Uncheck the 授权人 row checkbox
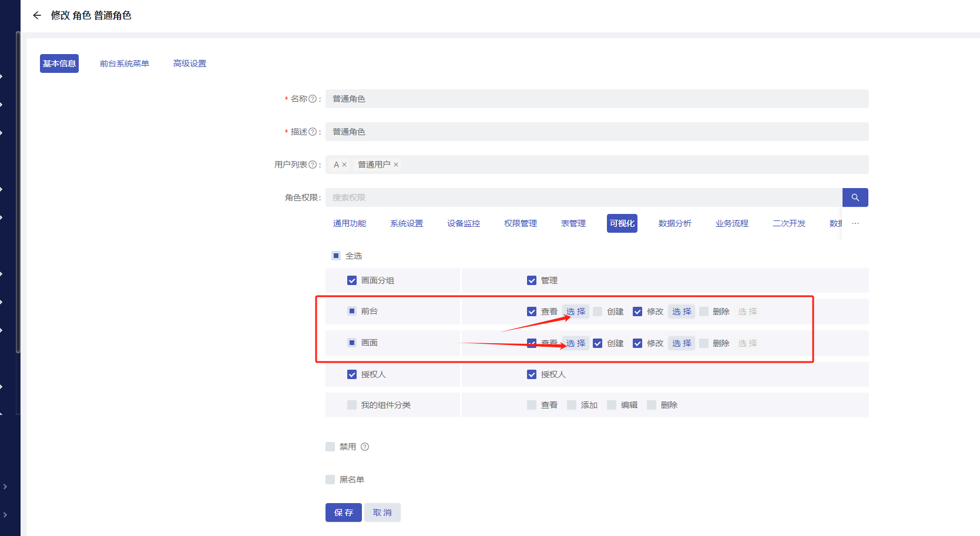 pos(352,374)
